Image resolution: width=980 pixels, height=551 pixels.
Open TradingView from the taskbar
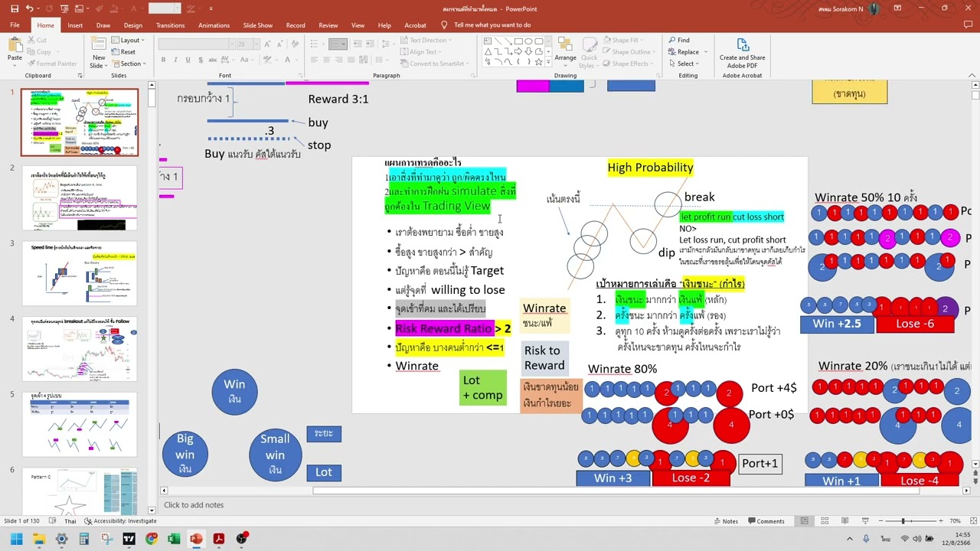(x=129, y=539)
